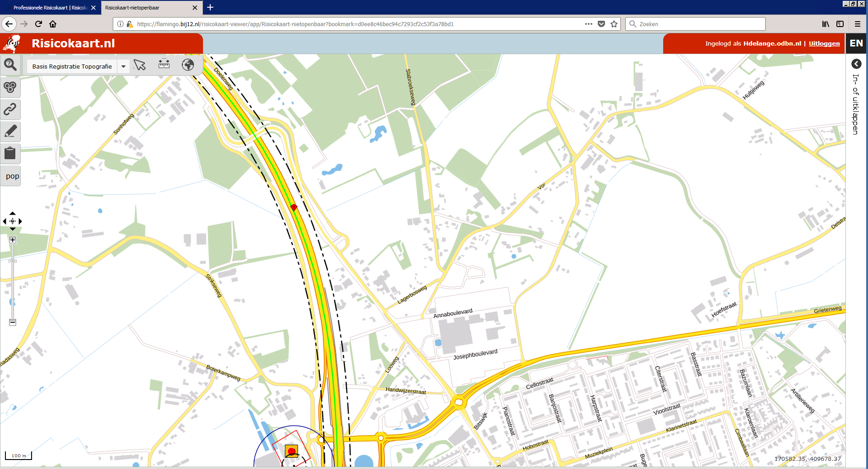868x469 pixels.
Task: Click the Risicokaart.nl logo
Action: click(x=12, y=44)
